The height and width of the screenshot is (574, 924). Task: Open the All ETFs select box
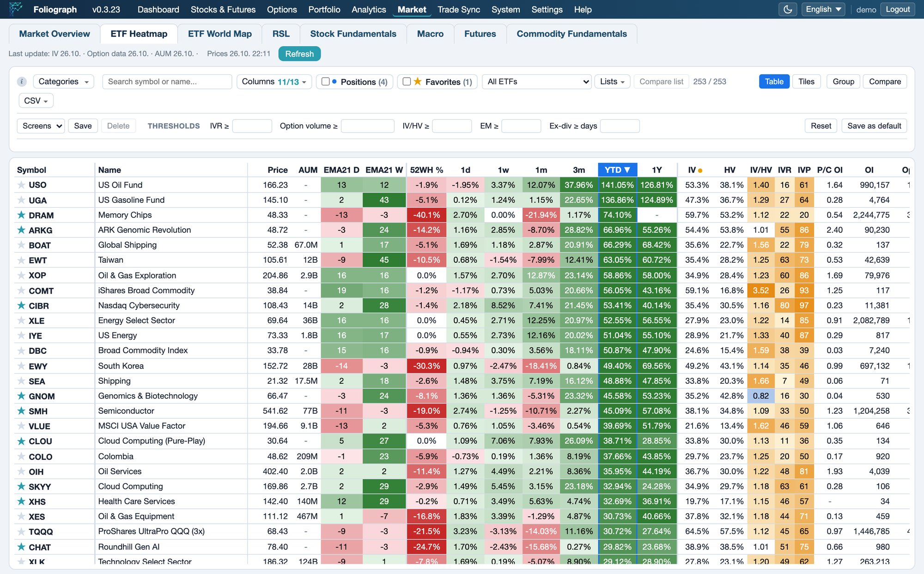(536, 82)
